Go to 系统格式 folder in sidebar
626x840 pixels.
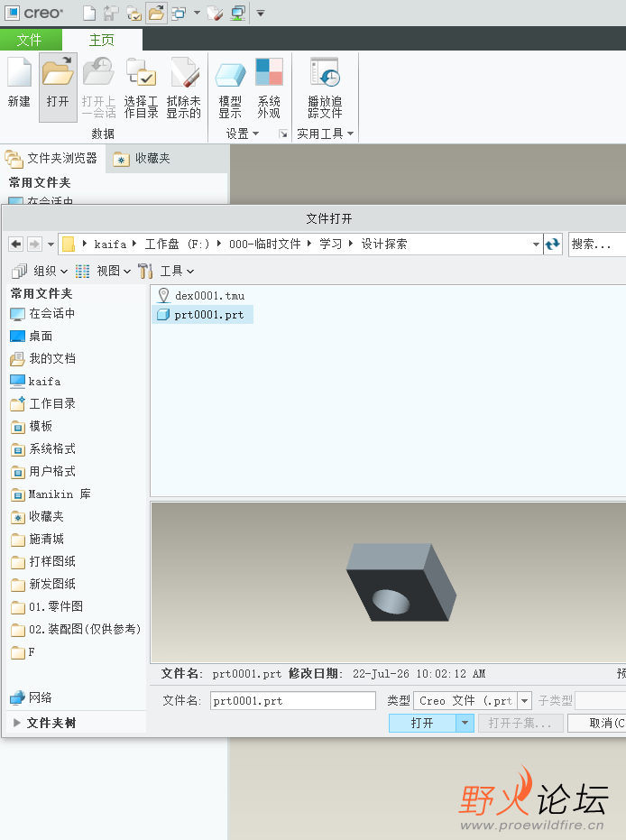(42, 449)
